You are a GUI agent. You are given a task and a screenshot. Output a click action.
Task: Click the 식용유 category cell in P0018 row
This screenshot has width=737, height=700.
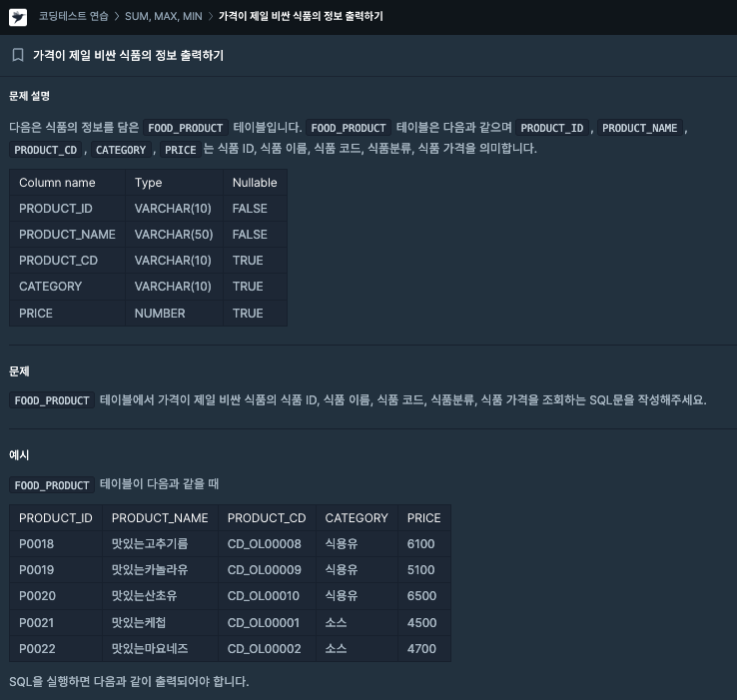357,544
